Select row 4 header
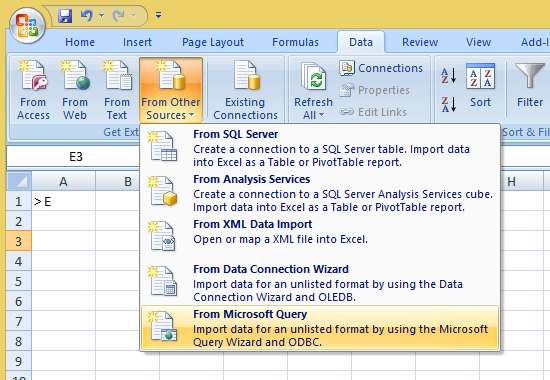Image resolution: width=550 pixels, height=380 pixels. 19,261
